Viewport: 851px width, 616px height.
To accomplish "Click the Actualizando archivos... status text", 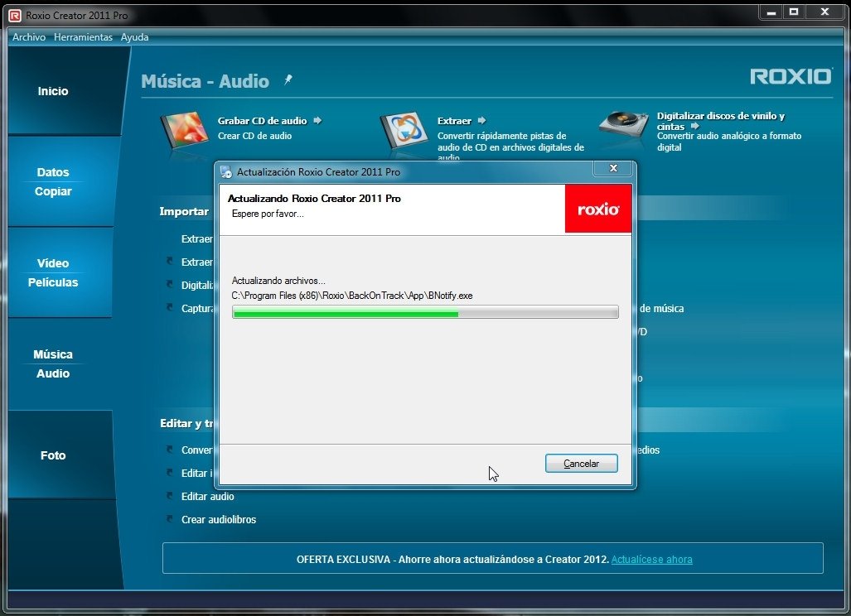I will pyautogui.click(x=278, y=281).
